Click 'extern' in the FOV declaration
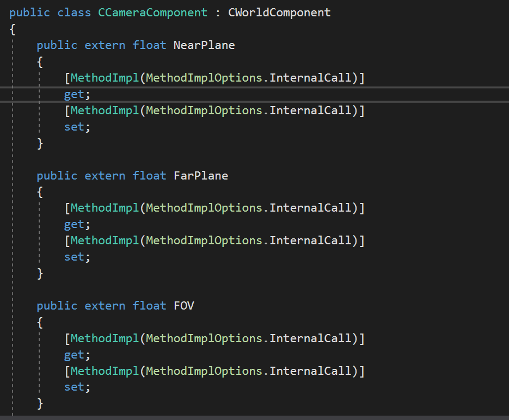Screen dimensions: 509x420 [105, 306]
